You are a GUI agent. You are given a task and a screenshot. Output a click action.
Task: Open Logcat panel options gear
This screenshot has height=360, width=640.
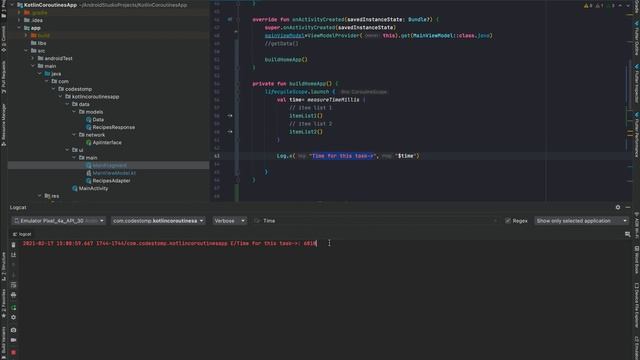click(618, 207)
